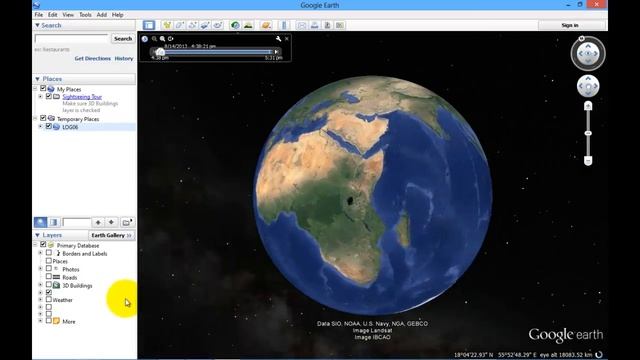Image resolution: width=640 pixels, height=360 pixels.
Task: Select the Ruler tool icon
Action: click(284, 25)
